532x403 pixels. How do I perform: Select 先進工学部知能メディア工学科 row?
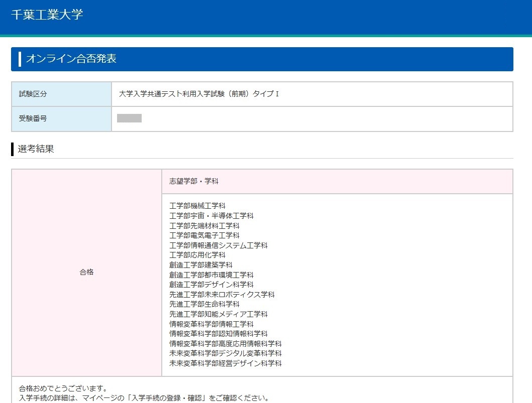pos(219,314)
